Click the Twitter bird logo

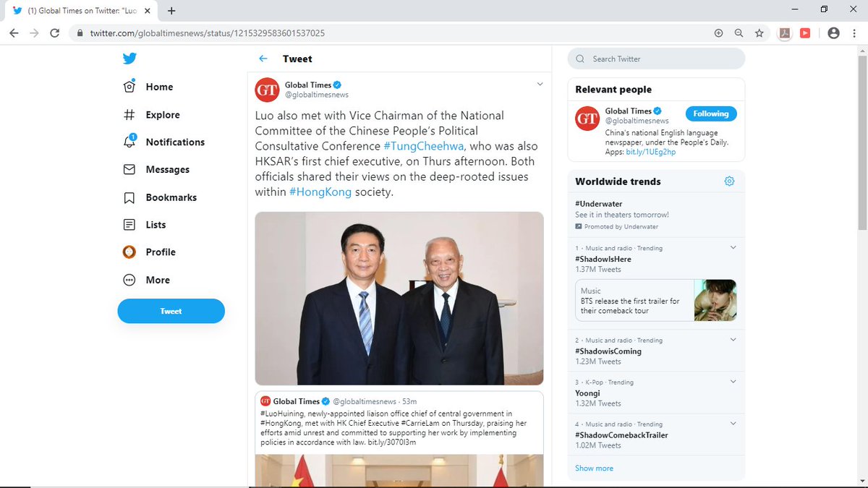coord(129,59)
